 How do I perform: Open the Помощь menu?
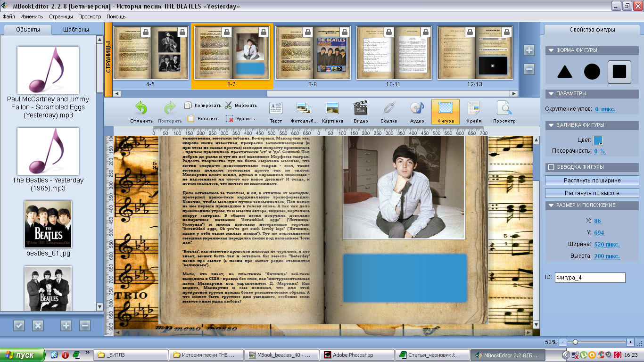tap(116, 16)
